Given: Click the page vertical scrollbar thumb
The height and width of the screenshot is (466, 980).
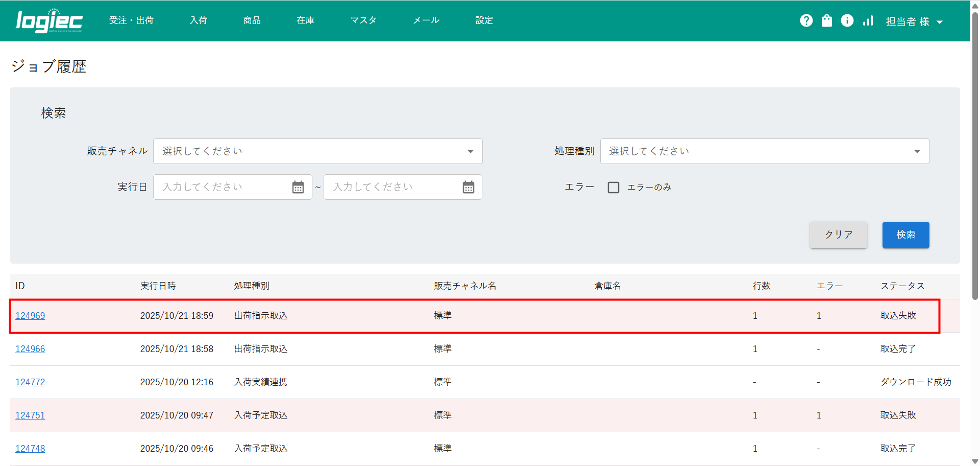Looking at the screenshot, I should tap(975, 153).
